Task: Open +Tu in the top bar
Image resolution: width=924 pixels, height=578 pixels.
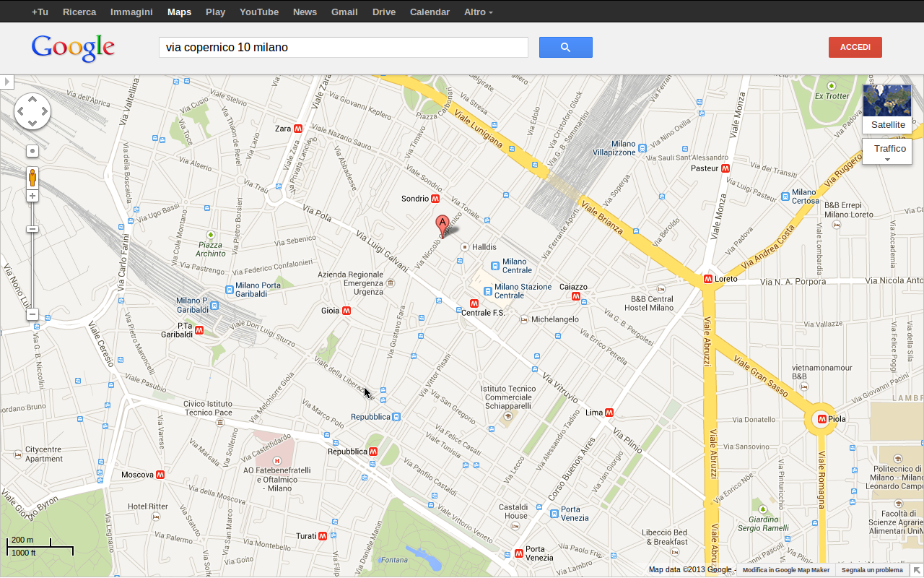Action: 40,12
